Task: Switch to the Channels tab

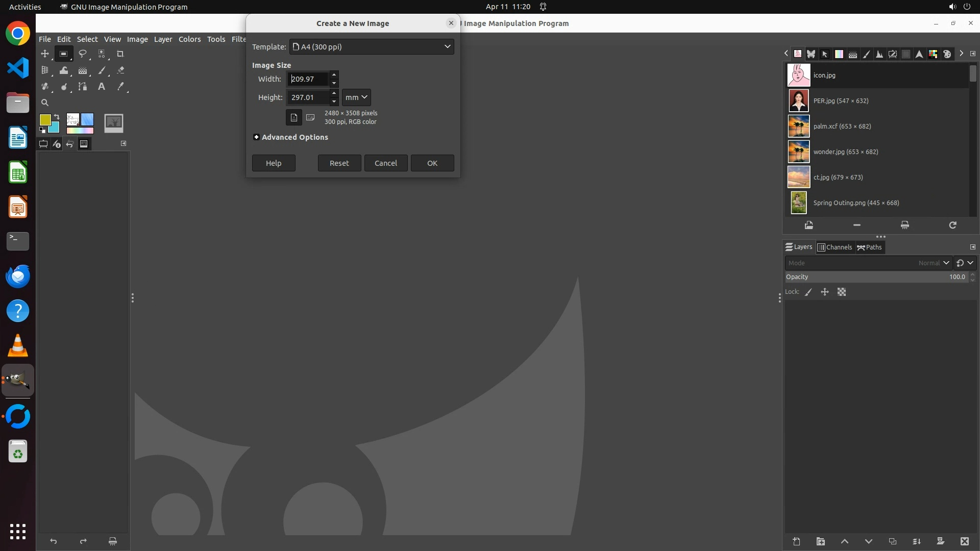Action: 835,247
